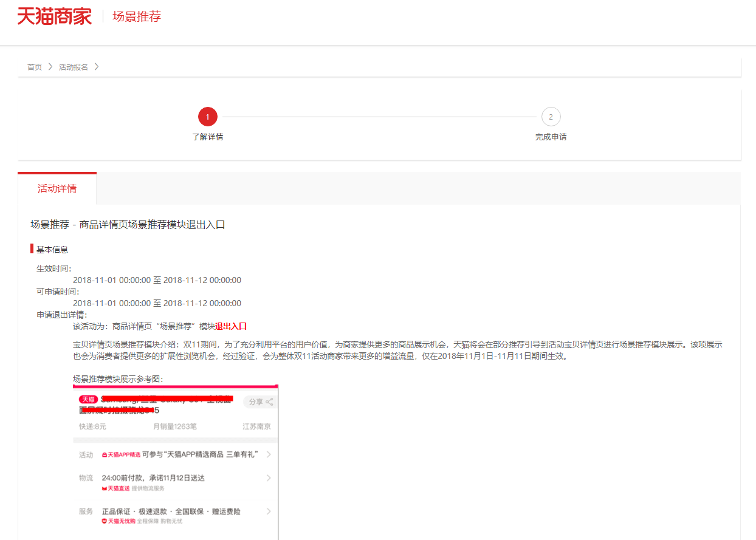Open 活动报名 breadcrumb link

(74, 67)
